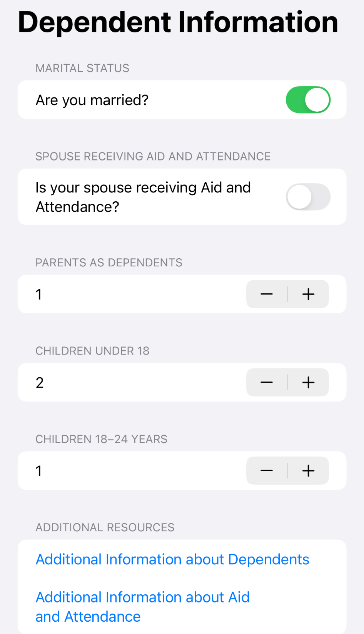
Task: Tap plus for children under 18
Action: [x=308, y=382]
